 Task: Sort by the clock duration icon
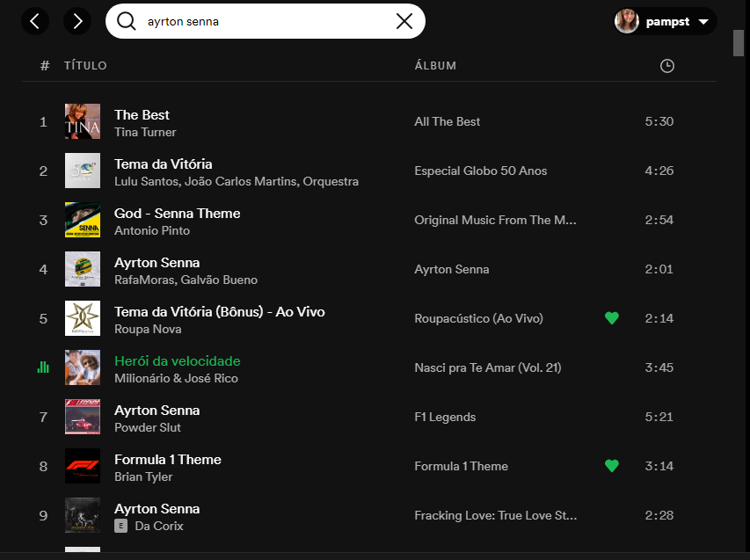666,66
